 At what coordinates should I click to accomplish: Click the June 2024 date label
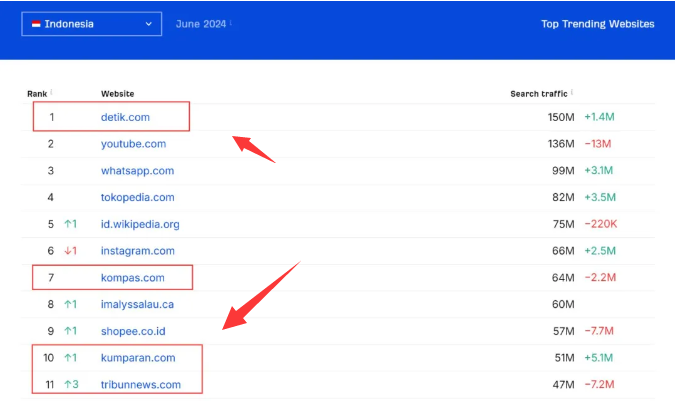200,24
